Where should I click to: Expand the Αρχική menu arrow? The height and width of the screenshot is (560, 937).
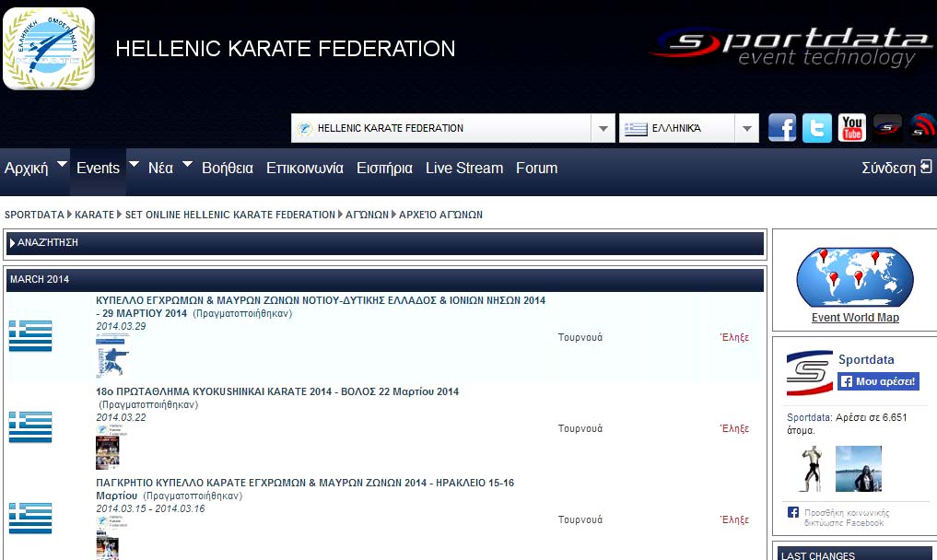click(62, 165)
